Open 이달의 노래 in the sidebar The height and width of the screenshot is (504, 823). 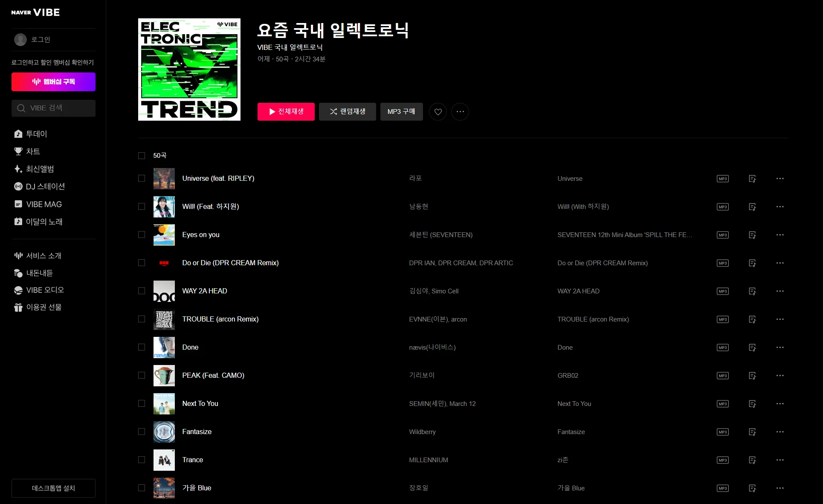(x=38, y=222)
